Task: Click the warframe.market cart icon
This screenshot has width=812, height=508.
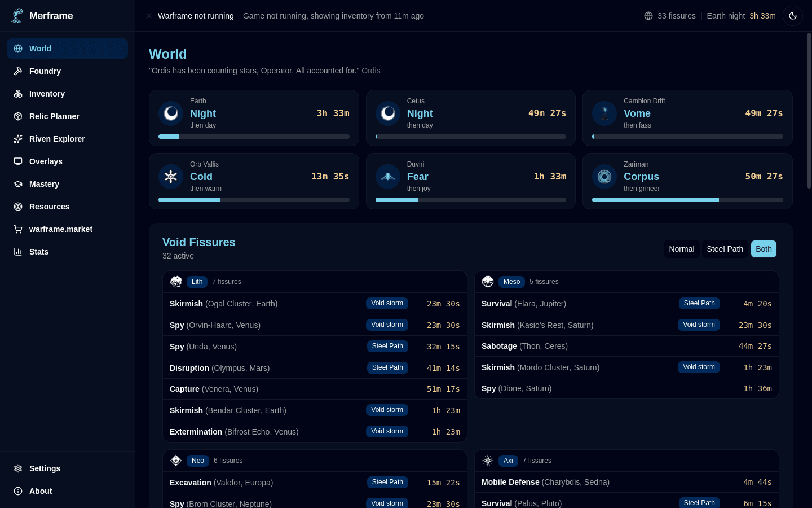Action: coord(18,229)
